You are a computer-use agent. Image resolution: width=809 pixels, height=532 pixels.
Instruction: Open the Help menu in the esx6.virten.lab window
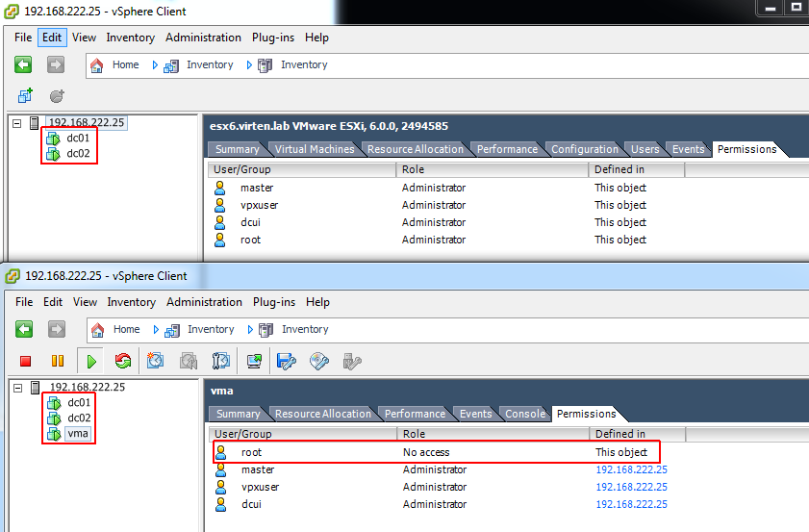pos(316,38)
